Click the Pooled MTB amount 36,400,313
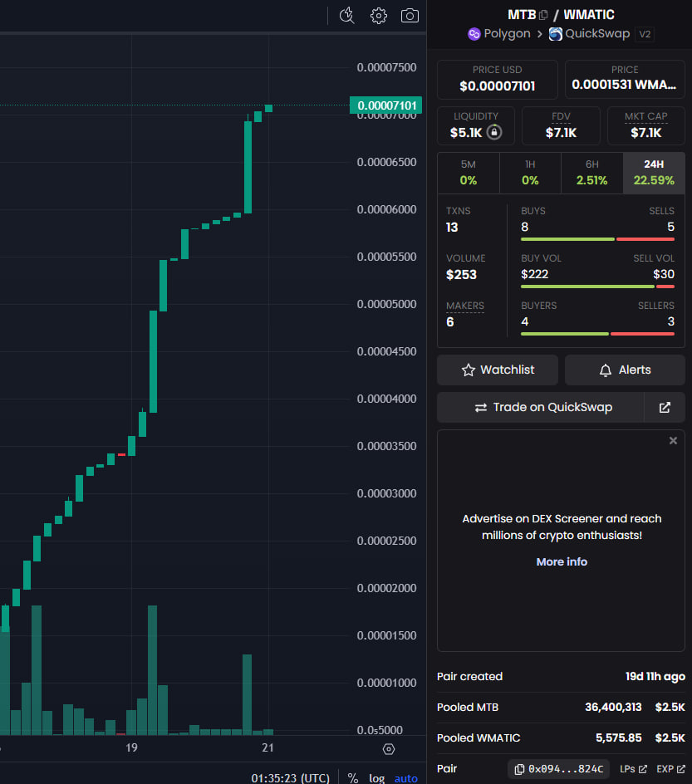 pyautogui.click(x=613, y=707)
